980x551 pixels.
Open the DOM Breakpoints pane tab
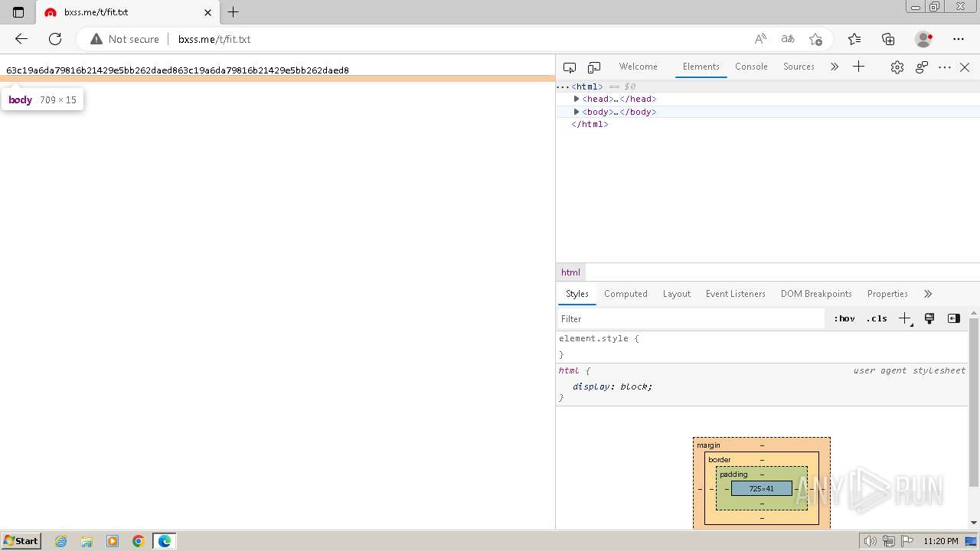coord(816,294)
